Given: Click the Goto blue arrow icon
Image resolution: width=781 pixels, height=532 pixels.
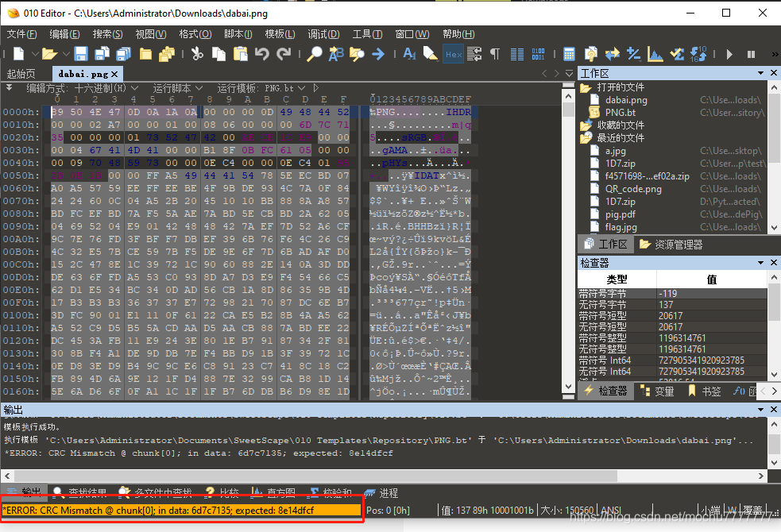Looking at the screenshot, I should click(378, 54).
